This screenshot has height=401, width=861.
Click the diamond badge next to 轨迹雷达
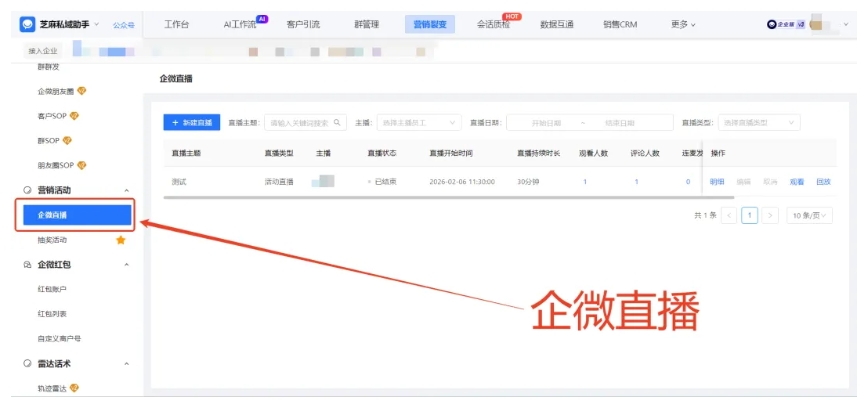[x=73, y=388]
